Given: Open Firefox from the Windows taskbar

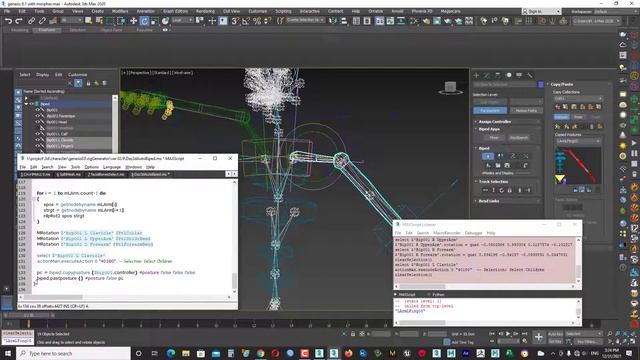Looking at the screenshot, I should click(x=348, y=353).
